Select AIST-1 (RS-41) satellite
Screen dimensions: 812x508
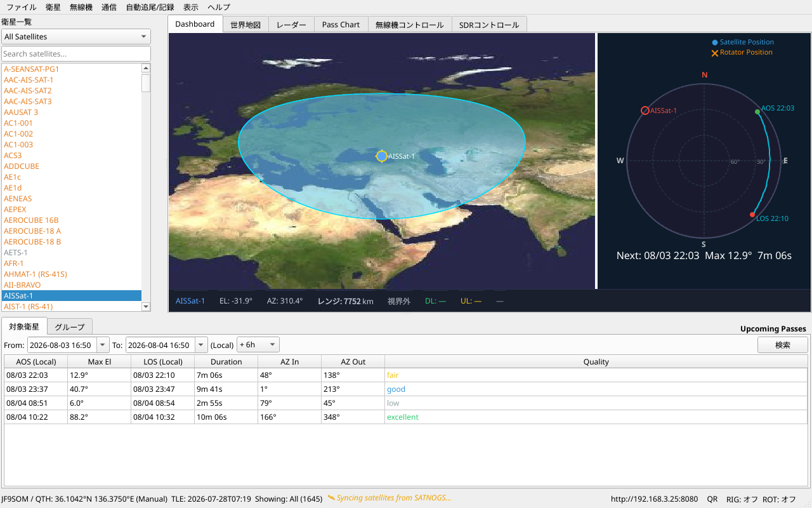(x=71, y=306)
